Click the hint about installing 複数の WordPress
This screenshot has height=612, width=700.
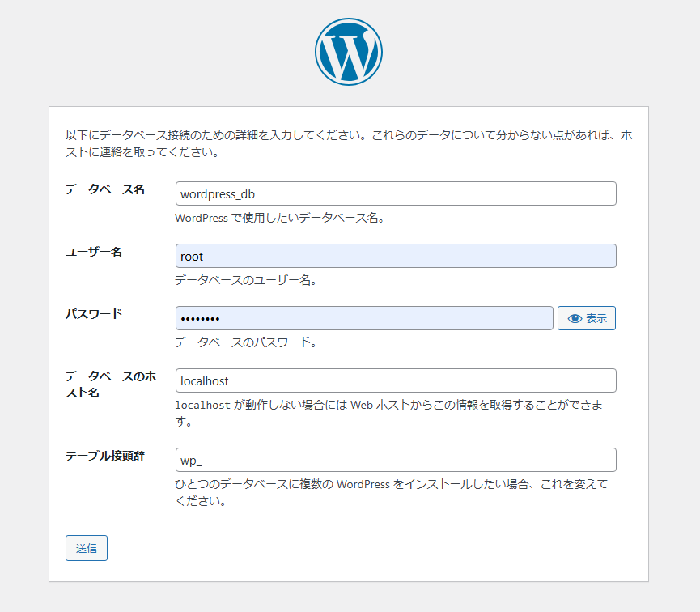(388, 484)
